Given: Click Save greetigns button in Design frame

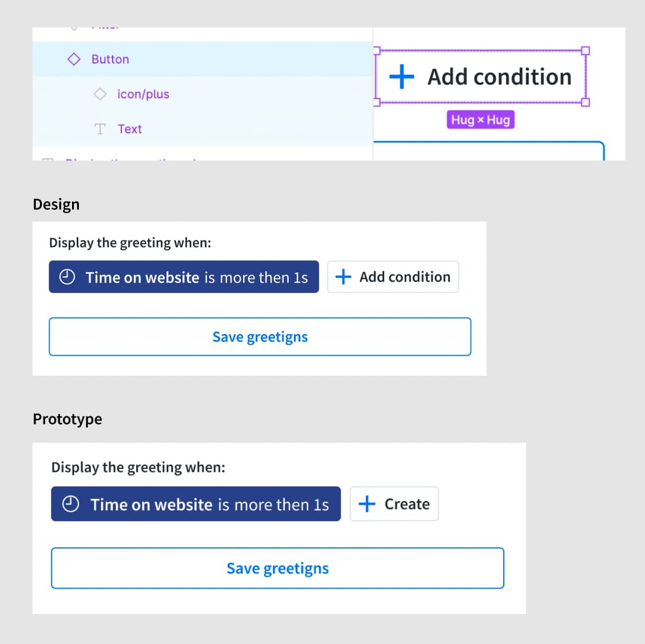Looking at the screenshot, I should tap(260, 337).
